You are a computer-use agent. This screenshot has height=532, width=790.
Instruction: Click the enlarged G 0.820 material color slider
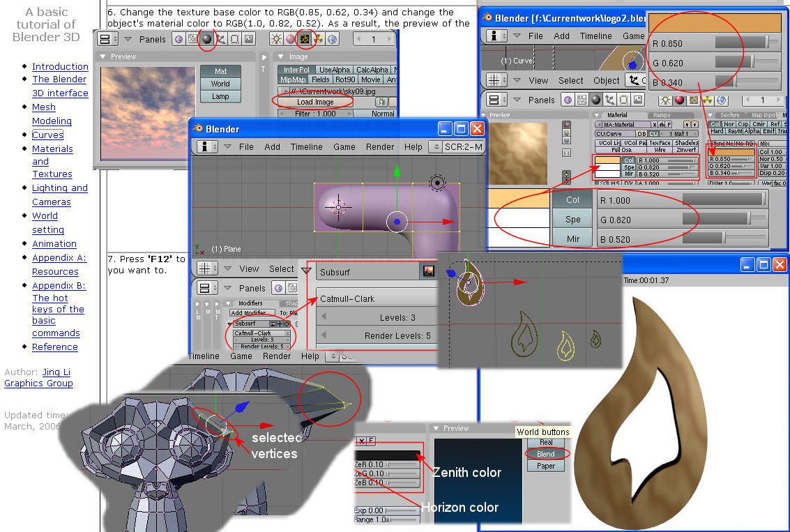(683, 220)
